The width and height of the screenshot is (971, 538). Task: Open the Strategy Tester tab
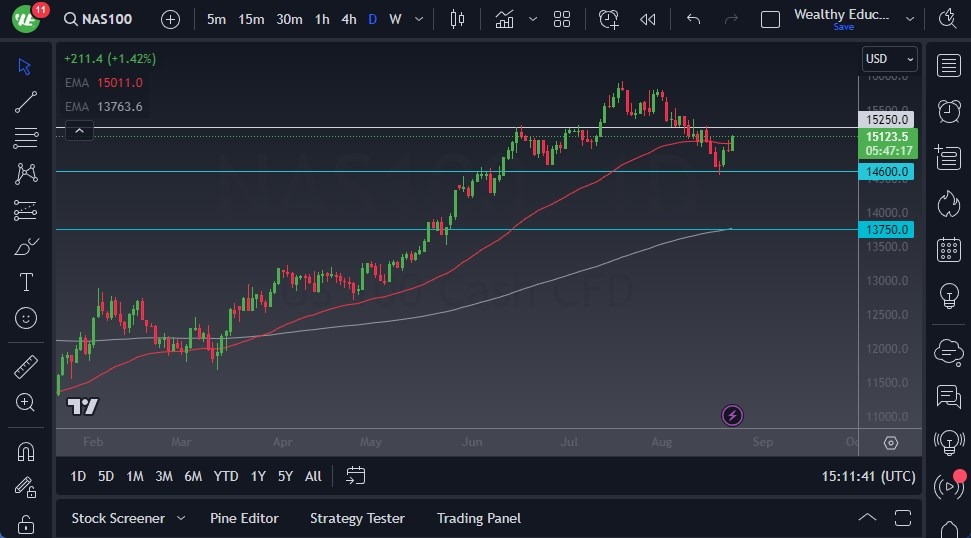[x=357, y=518]
